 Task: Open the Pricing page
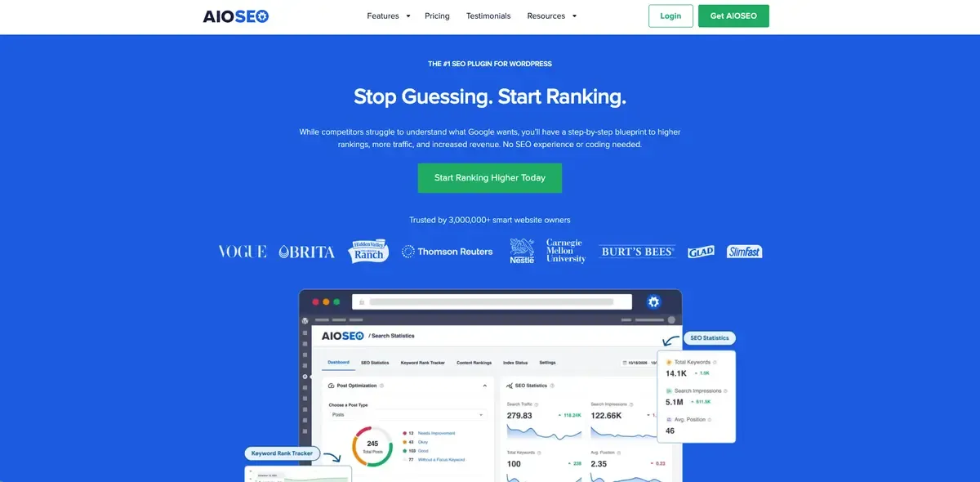(x=437, y=16)
